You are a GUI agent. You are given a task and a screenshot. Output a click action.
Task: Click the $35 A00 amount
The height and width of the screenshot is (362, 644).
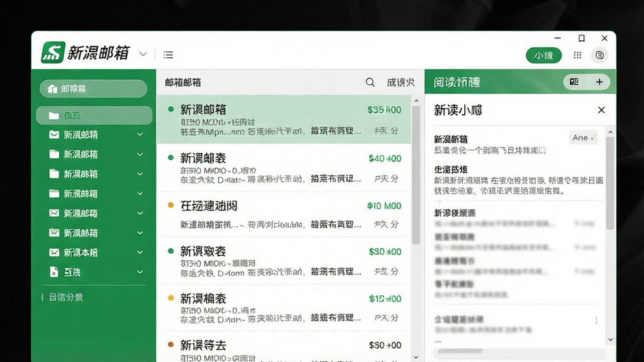coord(384,109)
